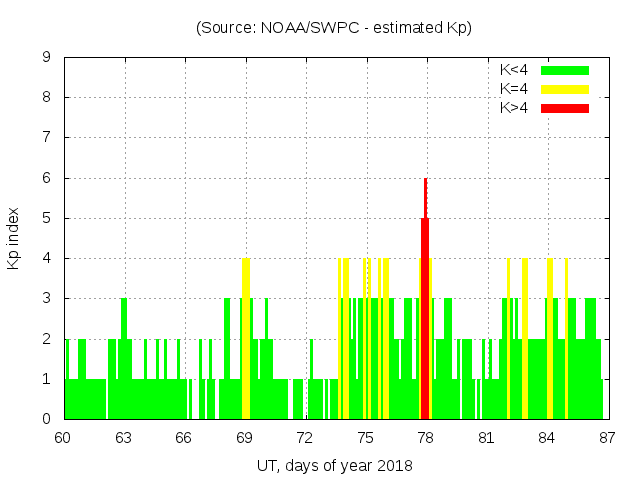
Task: Click the x-axis tick label 87
Action: (606, 437)
